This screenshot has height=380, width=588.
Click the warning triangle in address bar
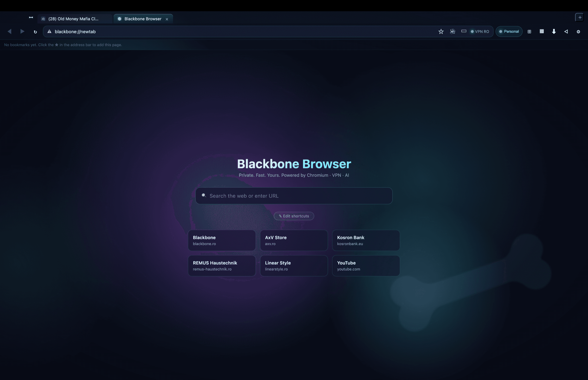coord(49,31)
